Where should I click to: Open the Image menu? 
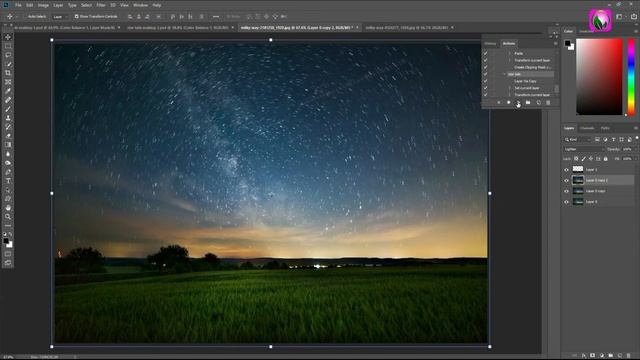pyautogui.click(x=43, y=5)
